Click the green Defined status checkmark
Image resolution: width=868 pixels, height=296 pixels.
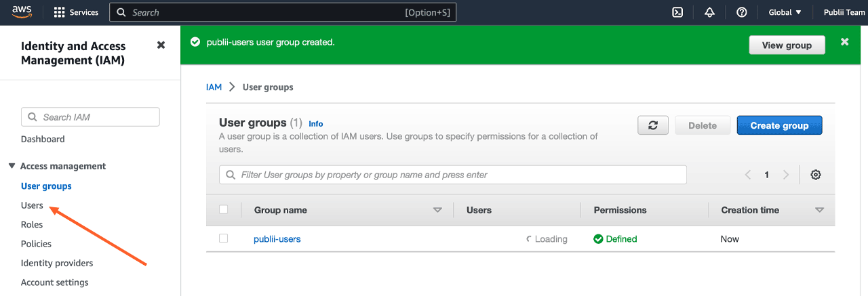pyautogui.click(x=598, y=239)
